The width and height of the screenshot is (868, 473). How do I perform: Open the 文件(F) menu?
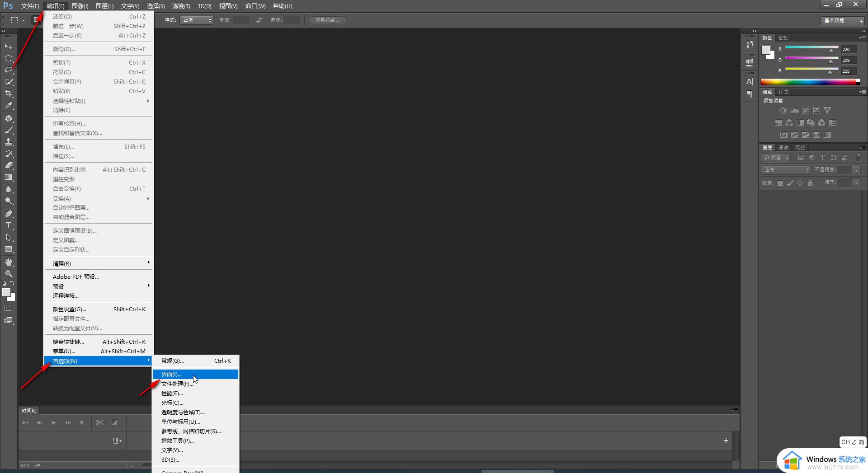click(x=30, y=6)
